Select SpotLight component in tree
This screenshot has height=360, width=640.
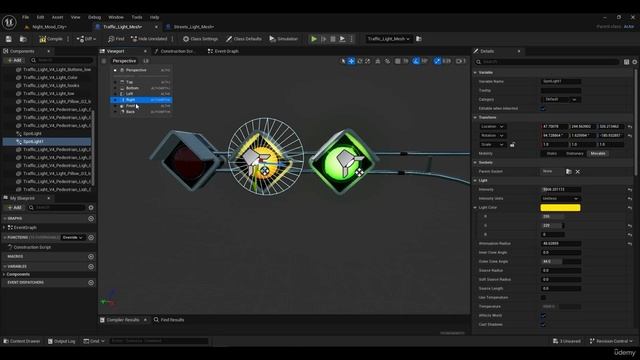(32, 133)
